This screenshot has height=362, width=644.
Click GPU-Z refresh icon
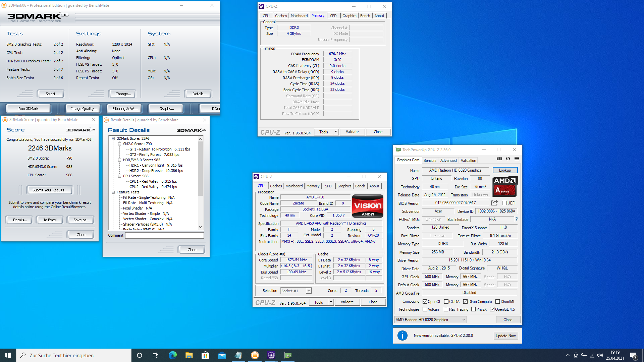click(x=508, y=159)
